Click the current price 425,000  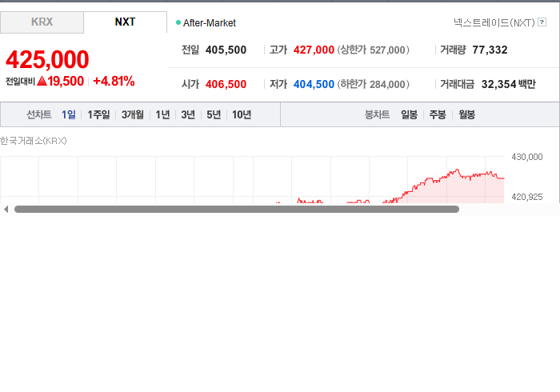[47, 59]
